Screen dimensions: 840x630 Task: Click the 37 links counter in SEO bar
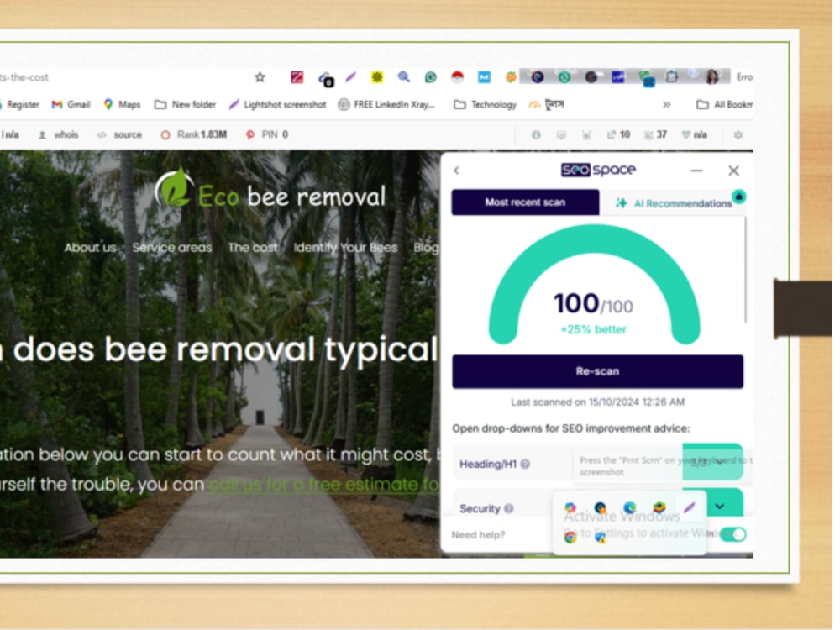click(x=656, y=135)
